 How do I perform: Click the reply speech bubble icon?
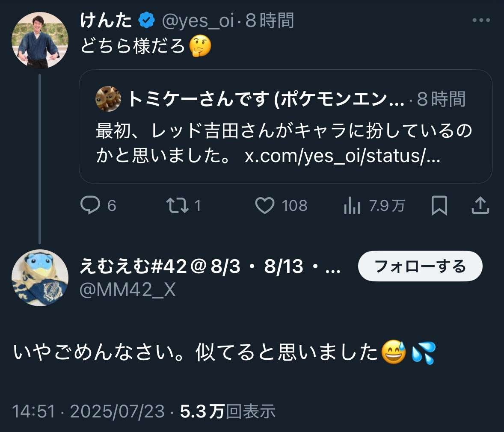coord(90,206)
